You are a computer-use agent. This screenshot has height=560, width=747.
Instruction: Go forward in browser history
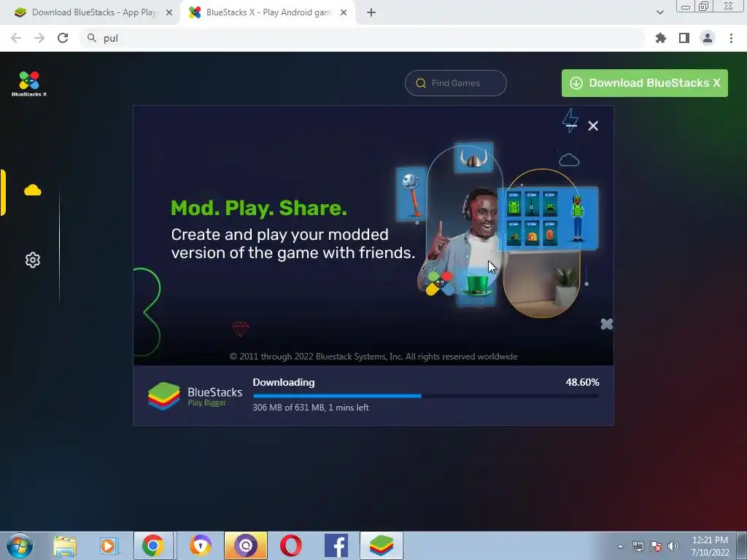39,38
